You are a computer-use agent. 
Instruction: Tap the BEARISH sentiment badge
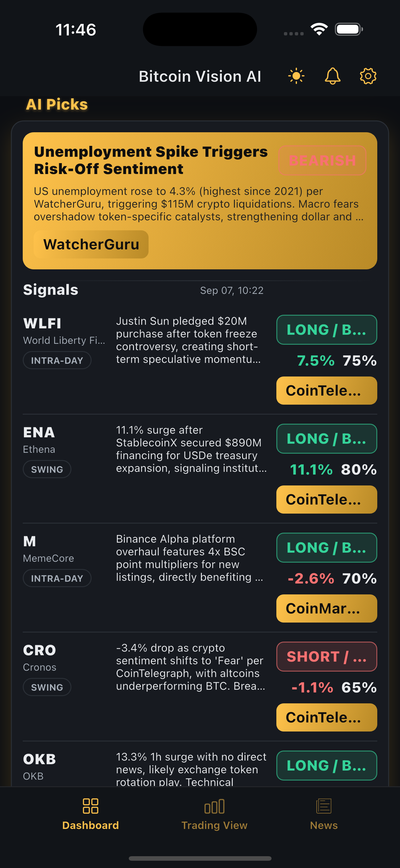coord(322,160)
